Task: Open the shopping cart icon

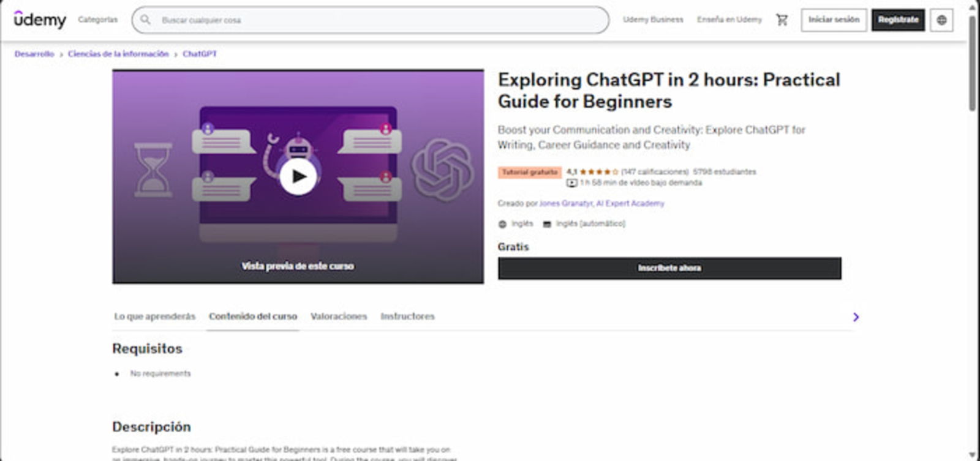Action: (x=782, y=20)
